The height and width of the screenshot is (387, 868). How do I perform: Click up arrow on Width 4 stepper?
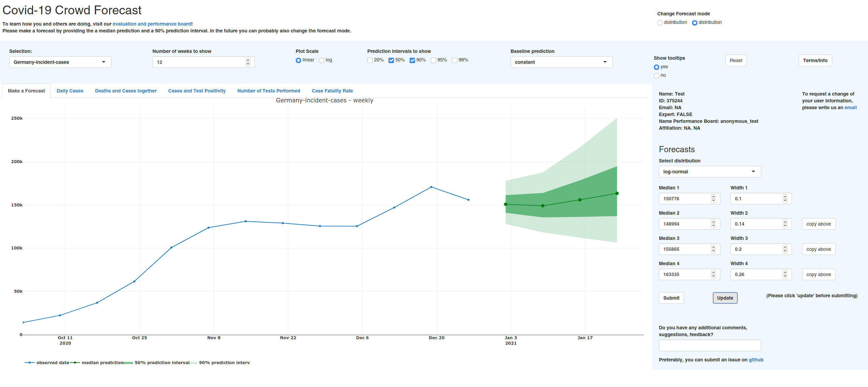tap(785, 272)
